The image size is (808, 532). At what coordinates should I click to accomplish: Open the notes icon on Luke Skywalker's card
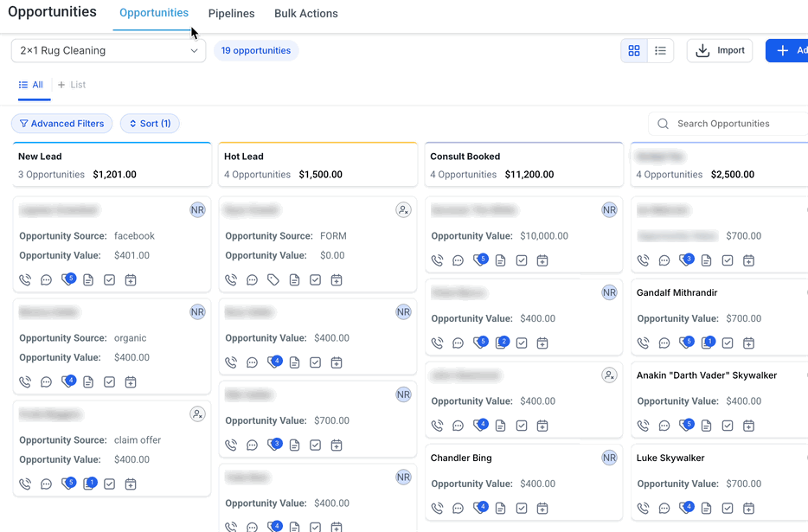(707, 508)
